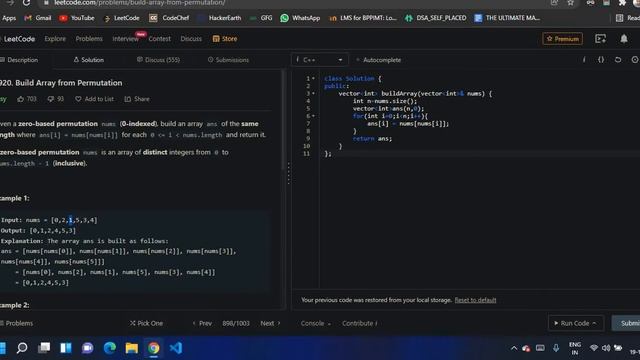Image resolution: width=640 pixels, height=360 pixels.
Task: Dislike the problem with thumbs down 93
Action: click(x=56, y=99)
